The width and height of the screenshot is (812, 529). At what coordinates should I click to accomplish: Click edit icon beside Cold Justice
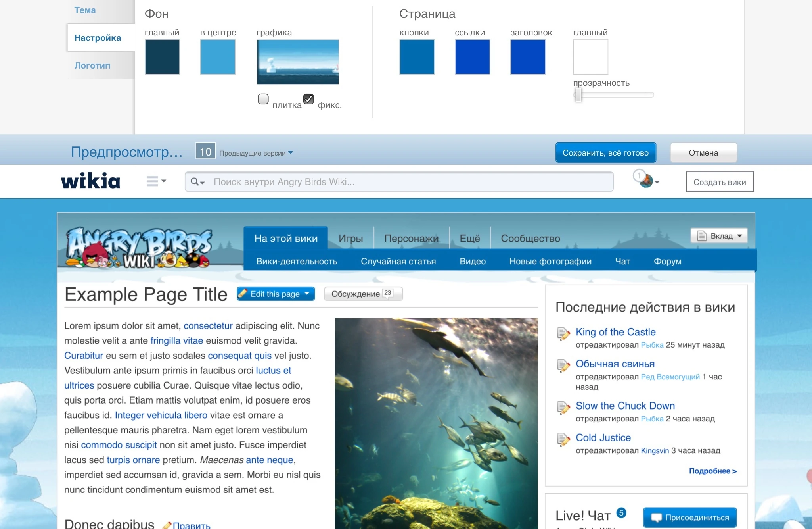[x=563, y=439]
